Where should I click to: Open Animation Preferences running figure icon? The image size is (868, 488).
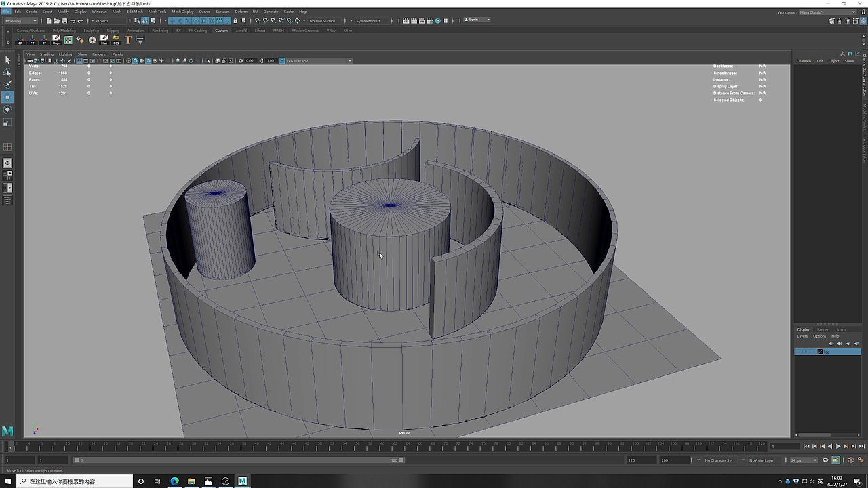860,460
